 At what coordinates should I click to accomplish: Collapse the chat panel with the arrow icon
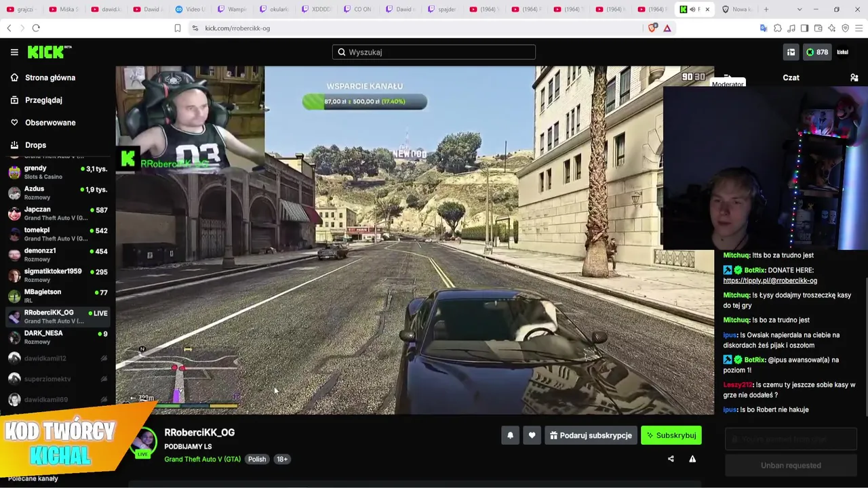[x=728, y=78]
